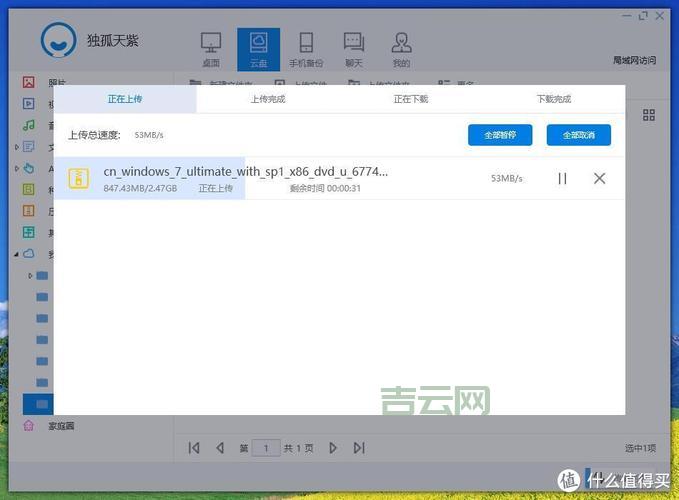Open the cloud sidebar icon
The height and width of the screenshot is (500, 679).
pyautogui.click(x=29, y=254)
